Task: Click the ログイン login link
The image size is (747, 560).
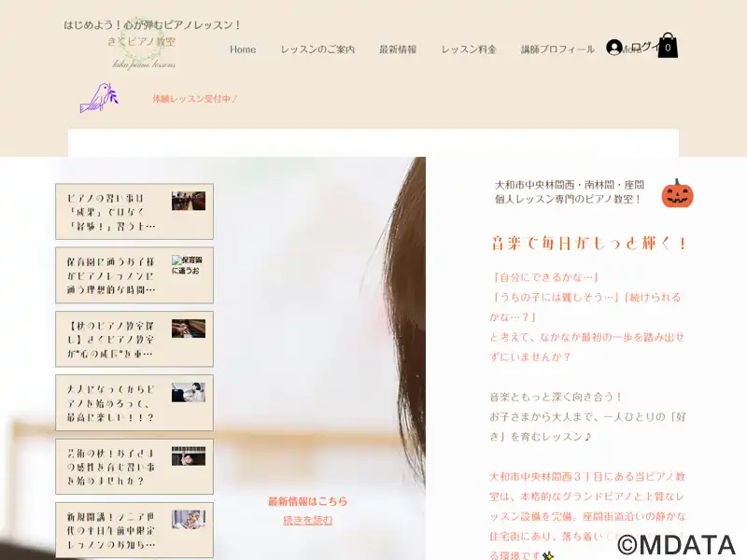Action: (644, 47)
